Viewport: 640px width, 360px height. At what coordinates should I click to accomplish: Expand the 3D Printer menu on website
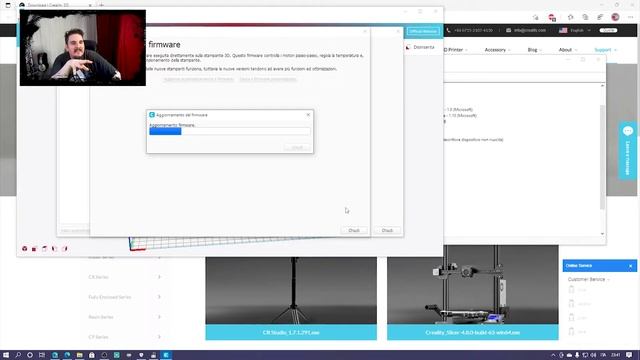tap(455, 50)
